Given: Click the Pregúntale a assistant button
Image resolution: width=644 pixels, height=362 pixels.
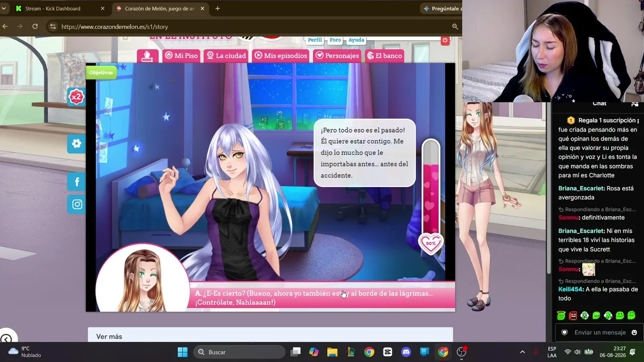Looking at the screenshot, I should tap(442, 9).
